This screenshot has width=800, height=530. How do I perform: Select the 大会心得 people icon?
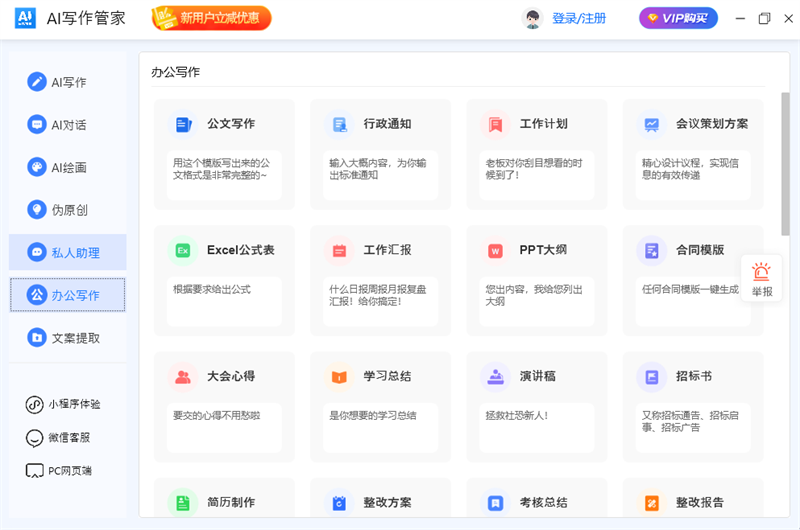pyautogui.click(x=183, y=376)
